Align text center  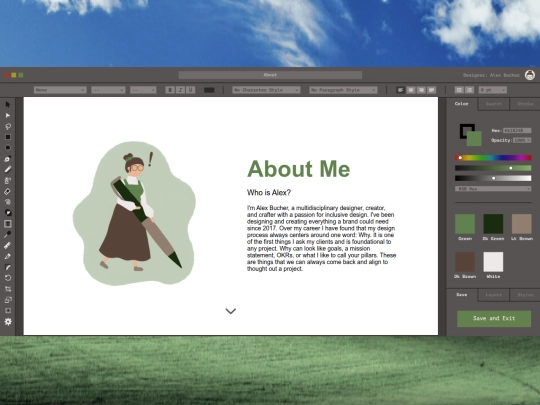(x=411, y=90)
